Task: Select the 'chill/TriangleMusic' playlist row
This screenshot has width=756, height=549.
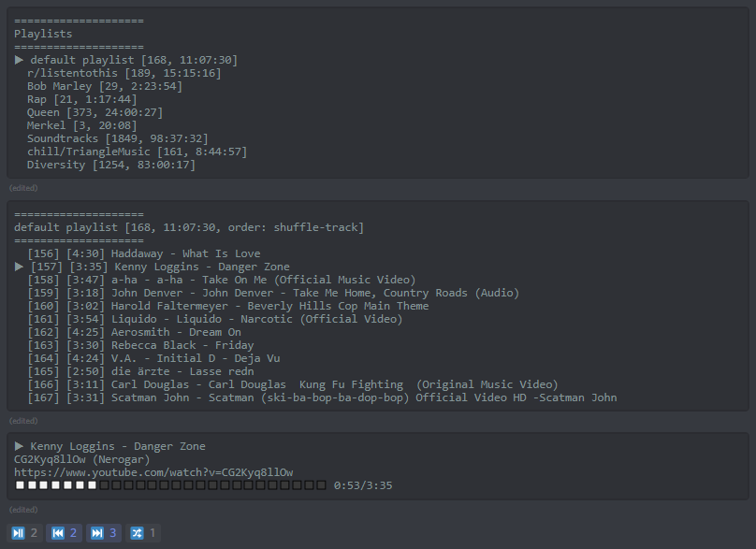Action: tap(137, 152)
